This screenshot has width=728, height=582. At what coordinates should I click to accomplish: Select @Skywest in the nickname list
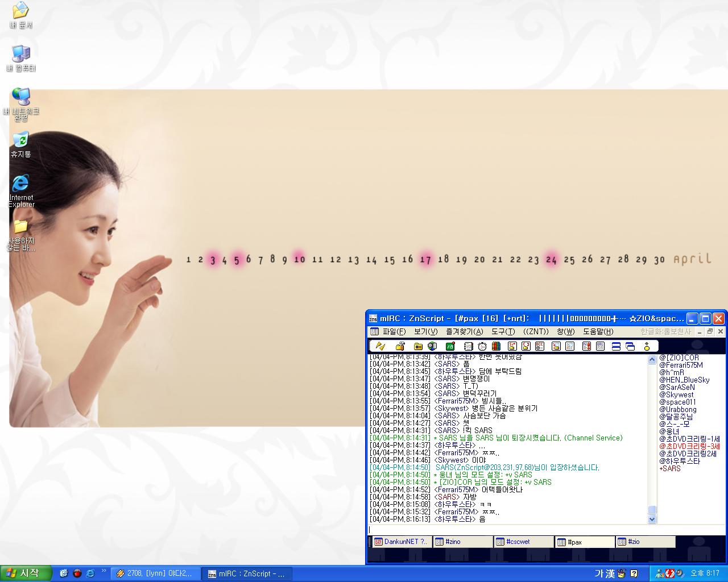(x=676, y=394)
